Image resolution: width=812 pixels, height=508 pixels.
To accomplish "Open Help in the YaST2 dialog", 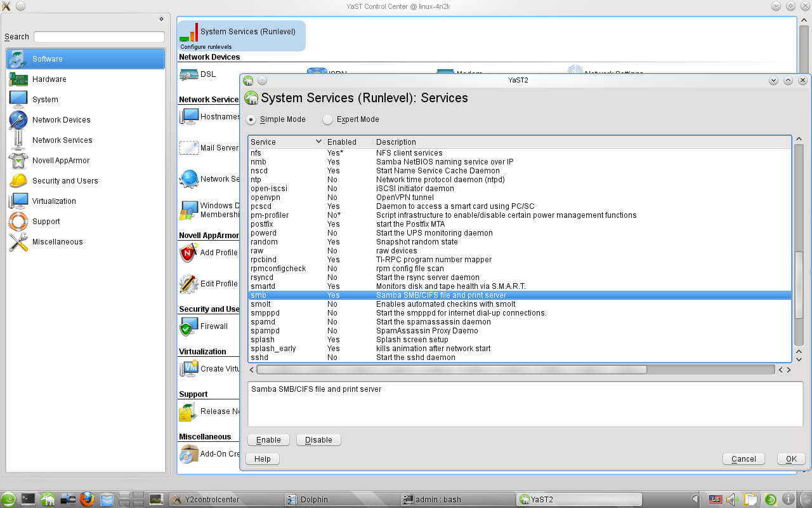I will pyautogui.click(x=263, y=459).
